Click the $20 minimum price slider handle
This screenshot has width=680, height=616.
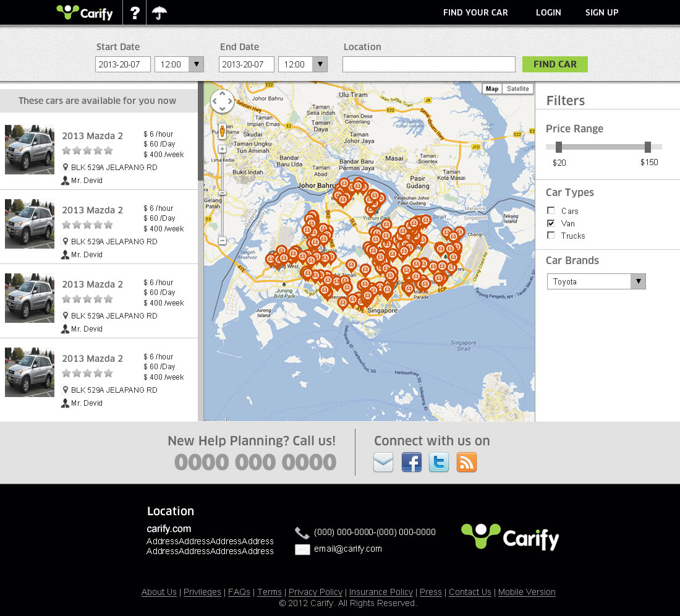559,147
